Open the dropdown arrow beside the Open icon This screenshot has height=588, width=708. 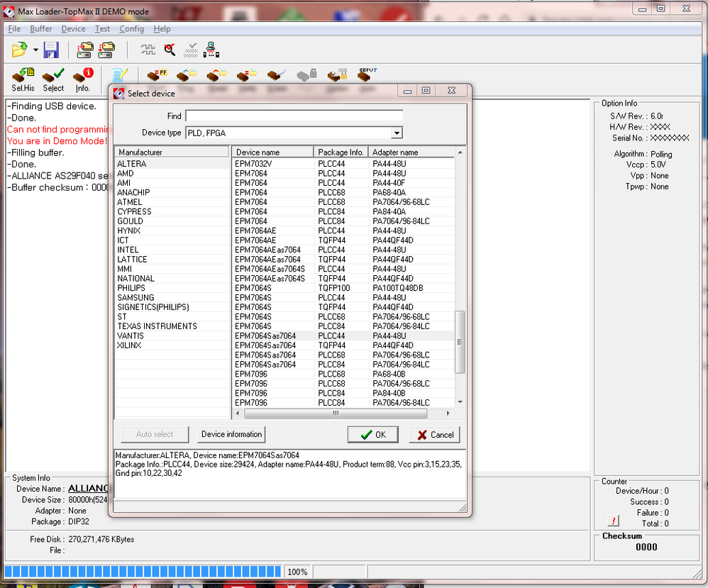click(35, 50)
